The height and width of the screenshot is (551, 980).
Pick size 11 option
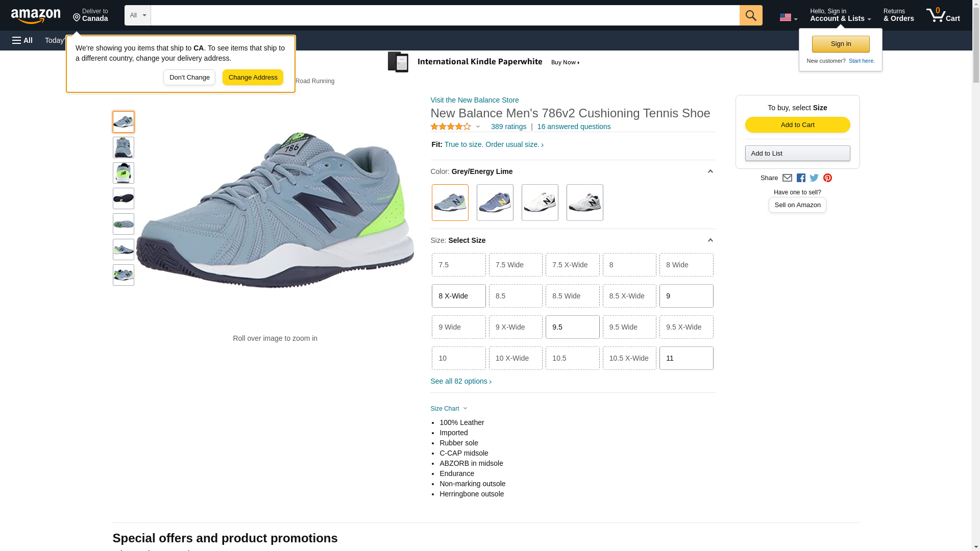(686, 358)
